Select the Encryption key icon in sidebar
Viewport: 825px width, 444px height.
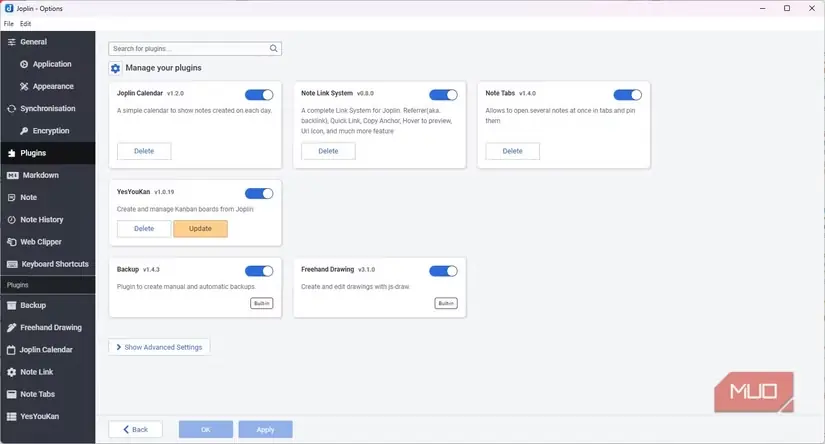(x=24, y=131)
